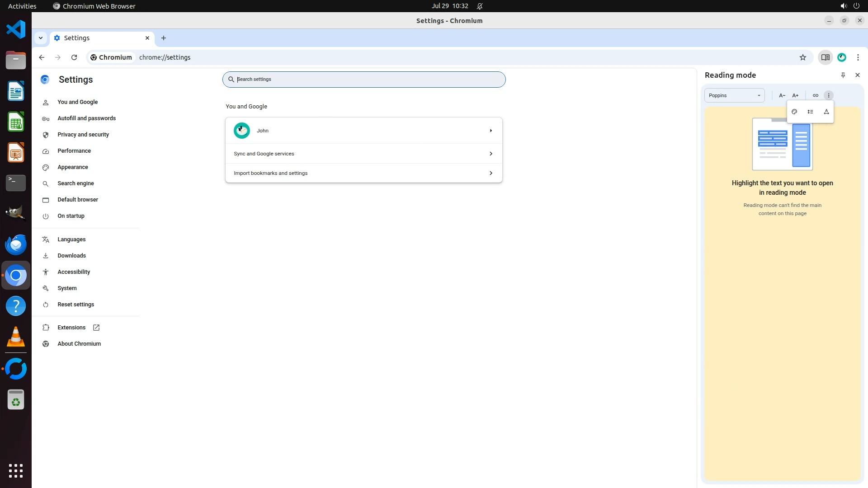This screenshot has height=488, width=868.
Task: Open the Poppins font dropdown
Action: point(734,95)
